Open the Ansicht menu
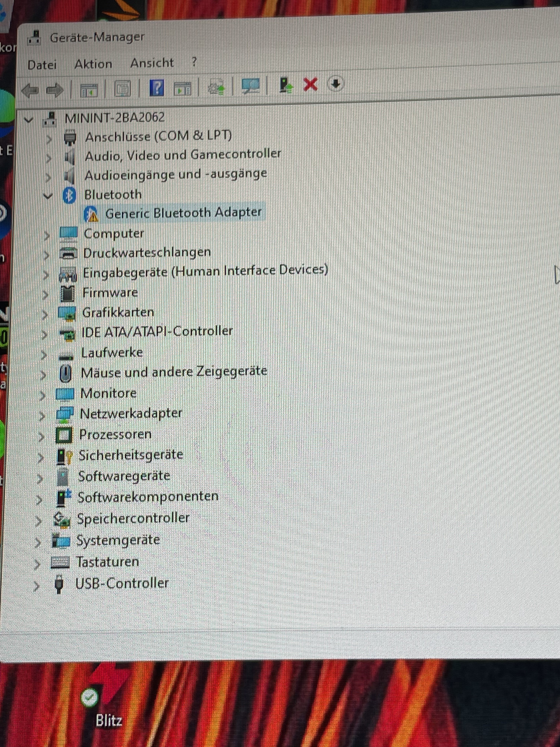The image size is (560, 747). pos(152,63)
